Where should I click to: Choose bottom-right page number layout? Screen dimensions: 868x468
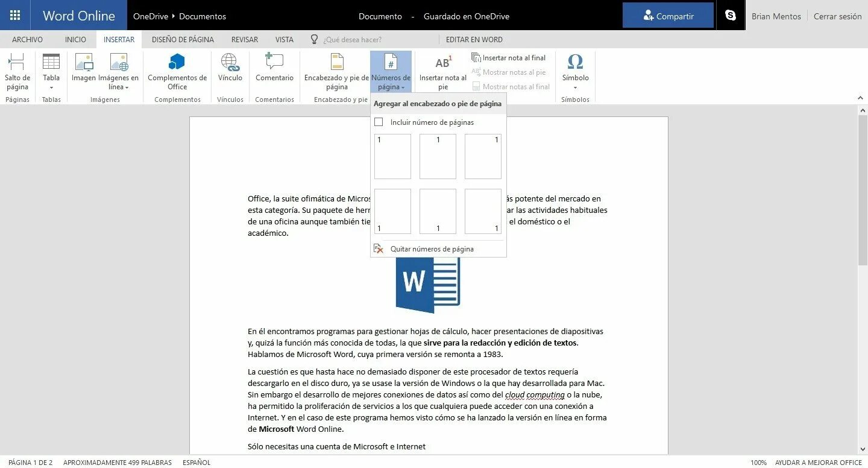point(483,211)
